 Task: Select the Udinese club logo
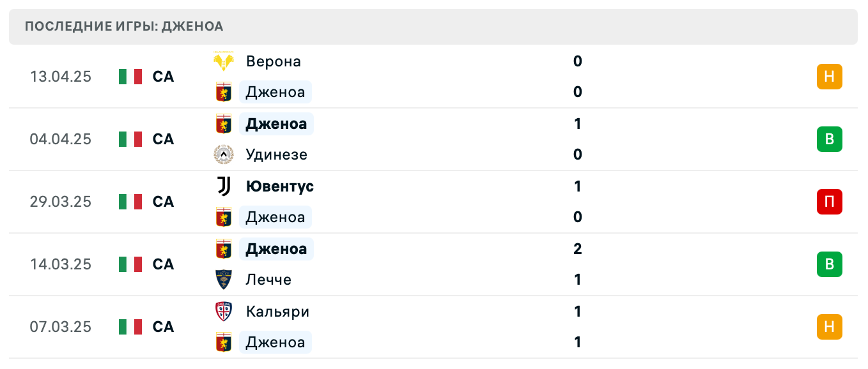click(x=223, y=154)
